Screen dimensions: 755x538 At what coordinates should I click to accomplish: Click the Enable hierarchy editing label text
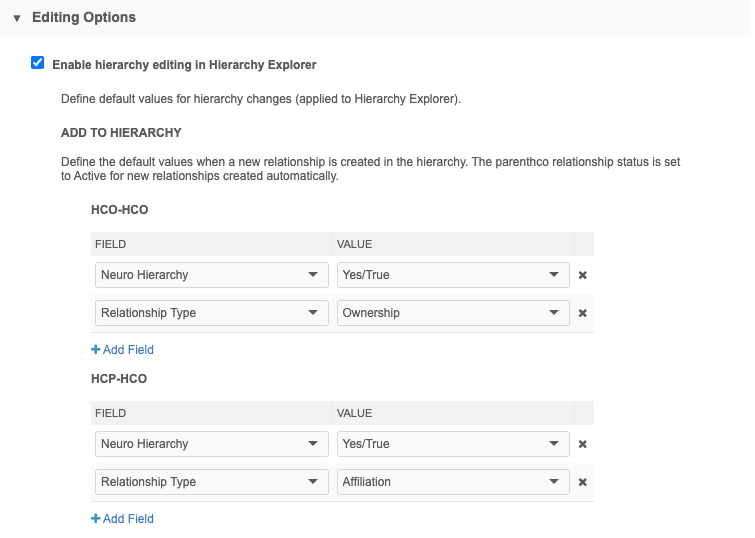(x=184, y=65)
